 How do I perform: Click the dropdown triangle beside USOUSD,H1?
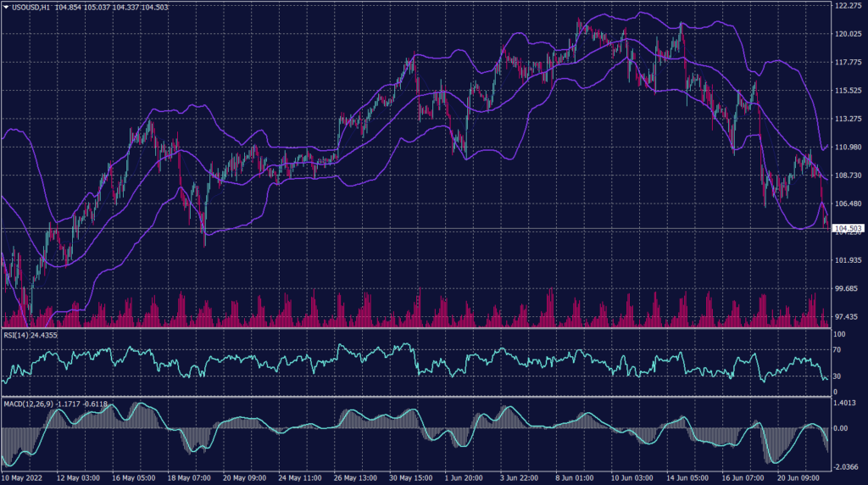click(x=6, y=7)
